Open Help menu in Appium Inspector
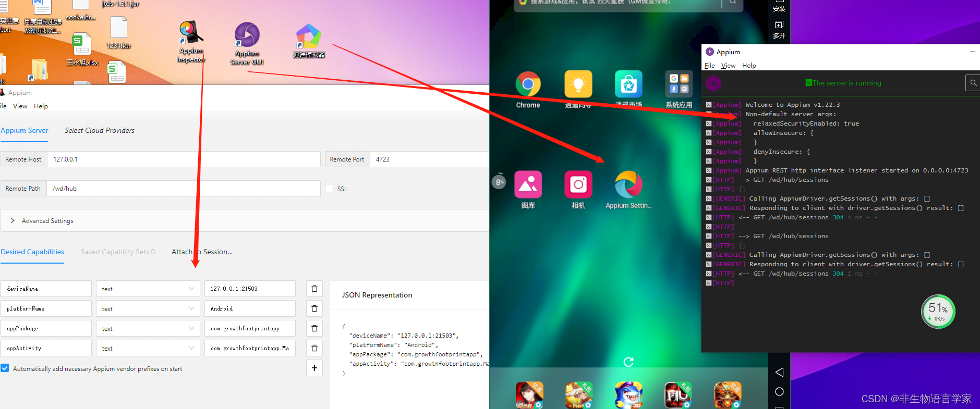The image size is (980, 409). tap(41, 106)
